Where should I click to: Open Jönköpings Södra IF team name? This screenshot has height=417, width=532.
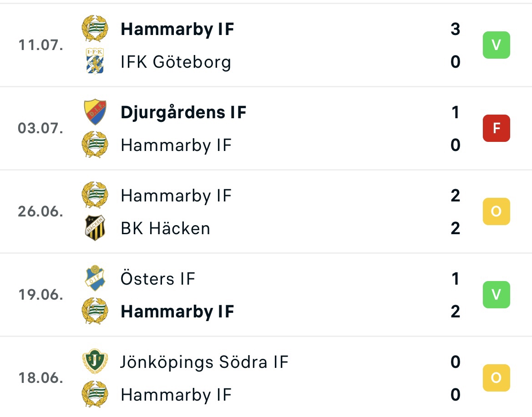pos(204,362)
